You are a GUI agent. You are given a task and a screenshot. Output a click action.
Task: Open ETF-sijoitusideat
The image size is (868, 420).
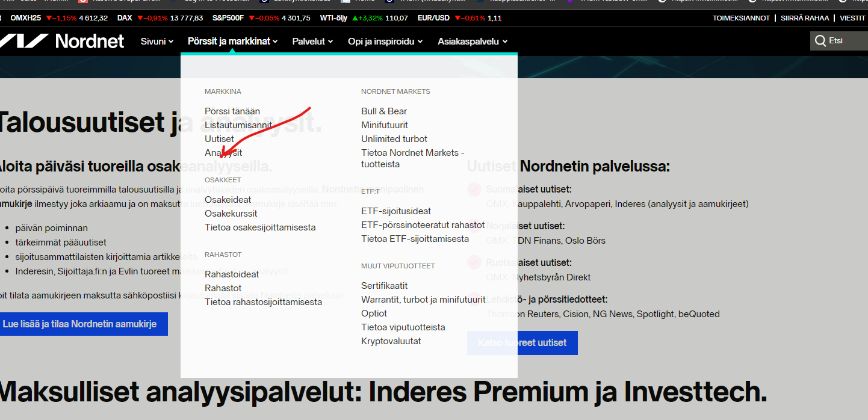click(x=396, y=211)
